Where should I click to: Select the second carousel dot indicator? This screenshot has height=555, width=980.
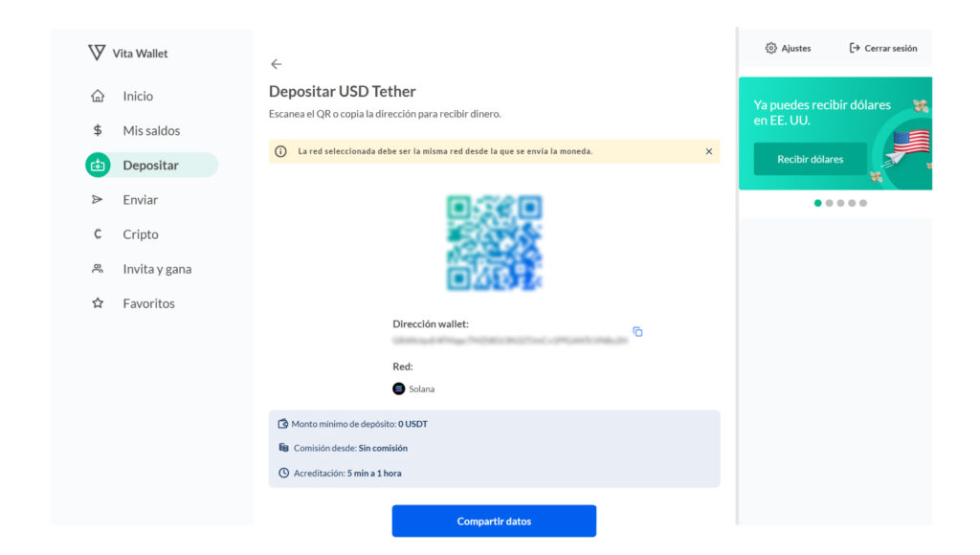829,203
